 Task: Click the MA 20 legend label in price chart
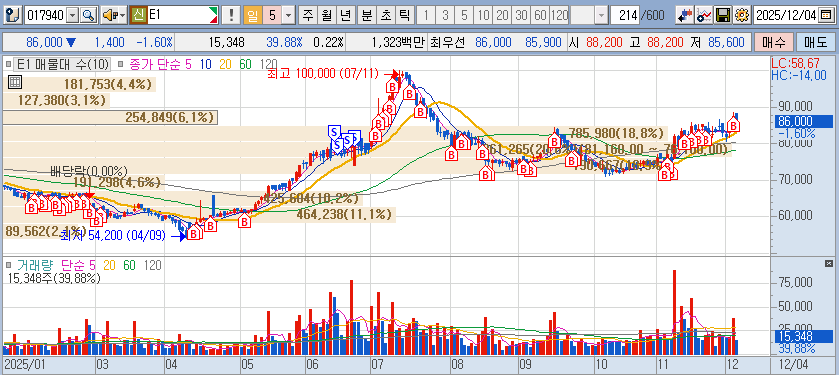pos(225,65)
